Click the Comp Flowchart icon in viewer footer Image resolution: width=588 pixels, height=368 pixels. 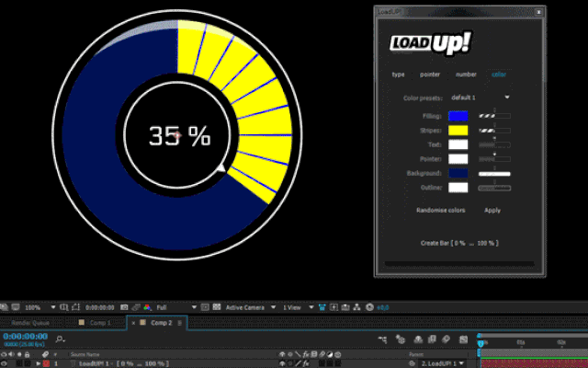pos(356,307)
